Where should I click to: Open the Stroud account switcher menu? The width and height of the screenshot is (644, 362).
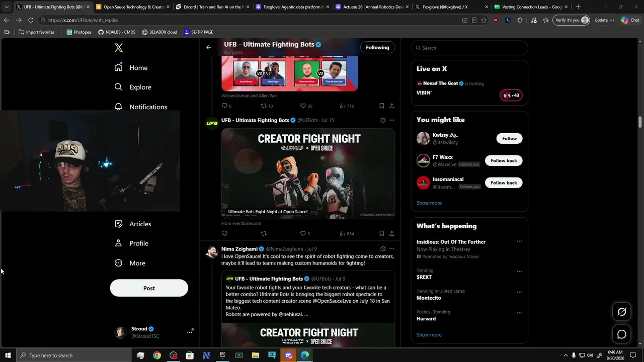pos(190,332)
